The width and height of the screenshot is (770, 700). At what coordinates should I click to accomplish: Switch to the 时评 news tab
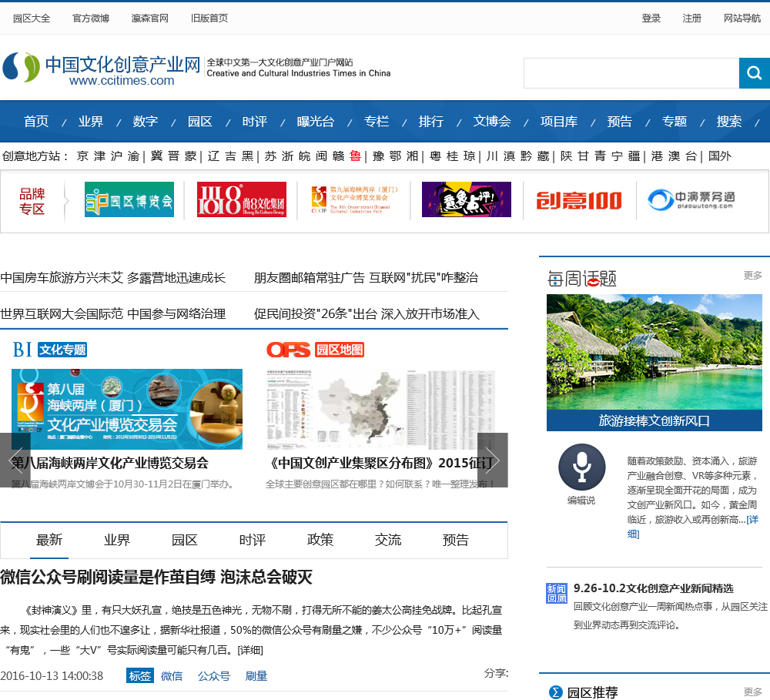(253, 541)
